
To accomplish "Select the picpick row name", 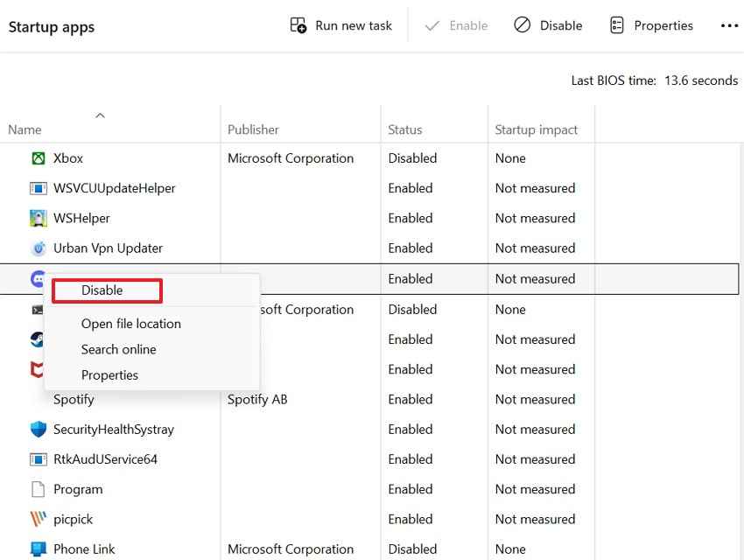I will [73, 519].
